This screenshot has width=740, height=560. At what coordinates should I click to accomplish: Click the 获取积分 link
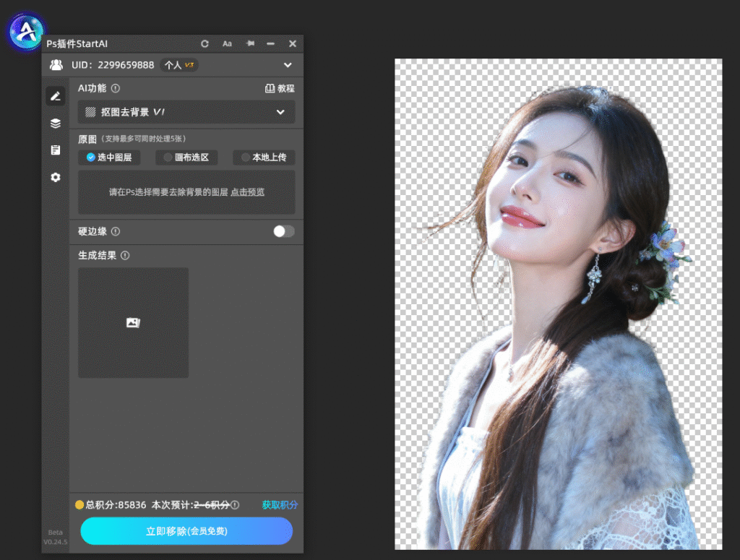(280, 505)
